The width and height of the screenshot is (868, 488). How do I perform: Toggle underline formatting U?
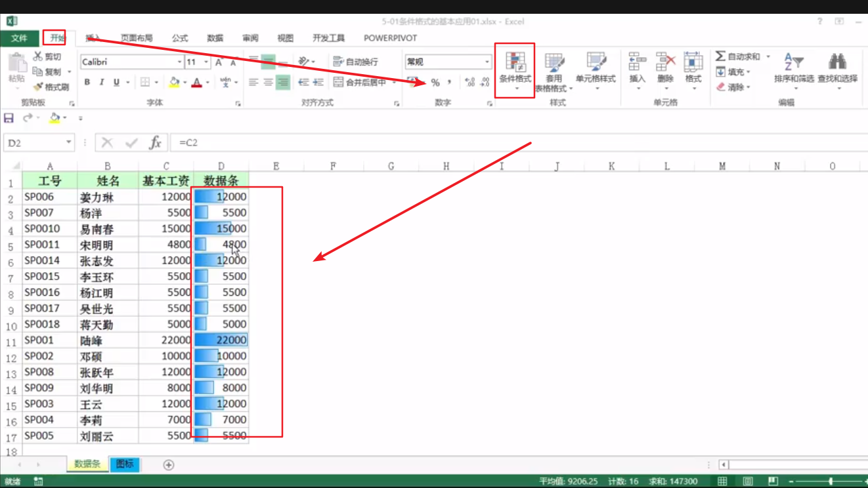point(116,83)
